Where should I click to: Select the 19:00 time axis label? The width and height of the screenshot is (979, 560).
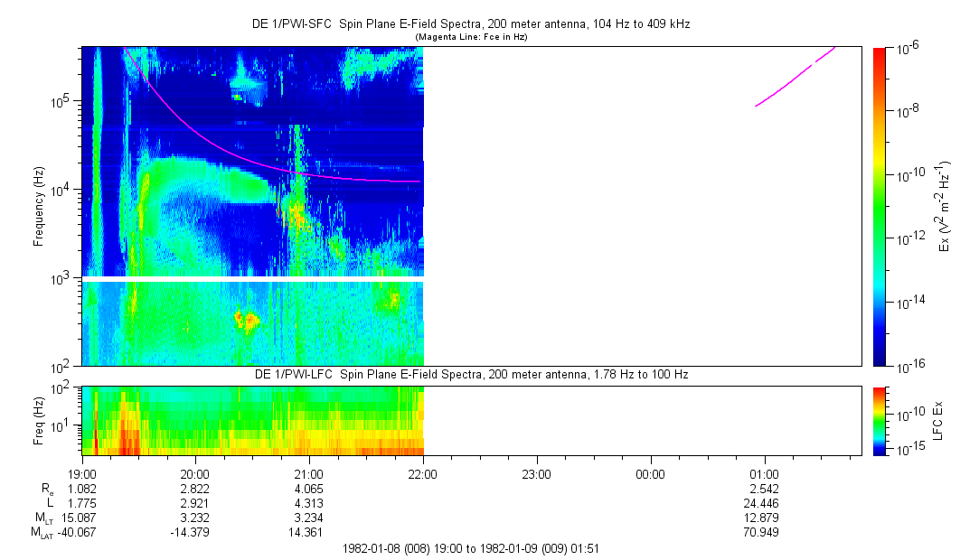82,473
